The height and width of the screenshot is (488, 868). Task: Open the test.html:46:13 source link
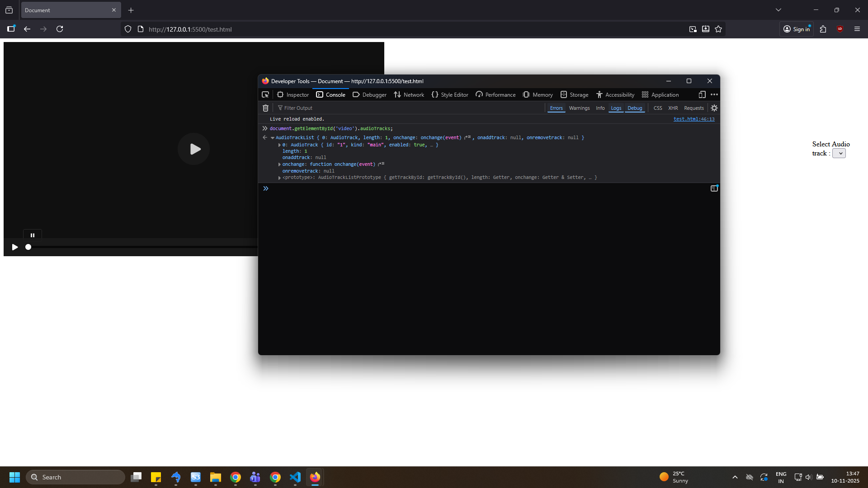coord(694,119)
